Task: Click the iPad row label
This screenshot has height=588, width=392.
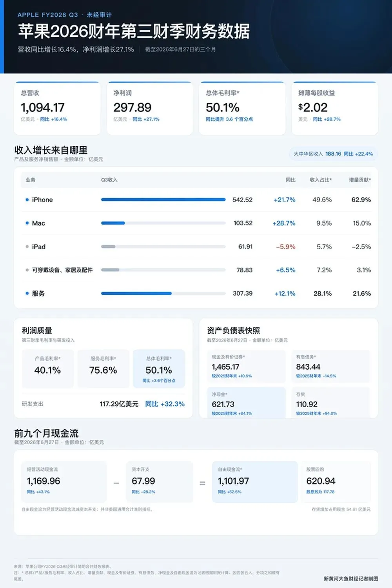Action: (x=39, y=247)
